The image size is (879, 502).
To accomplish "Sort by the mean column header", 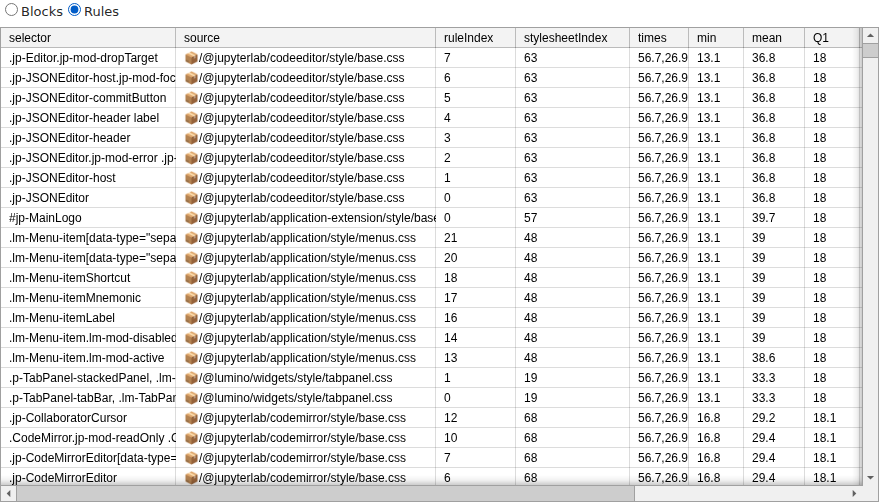I will (774, 38).
